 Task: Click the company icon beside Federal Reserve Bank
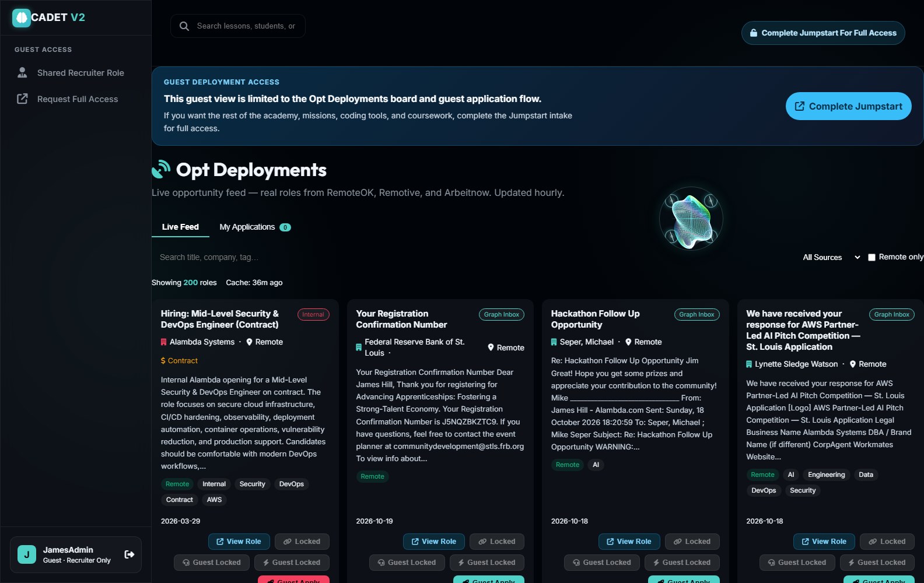(x=359, y=347)
